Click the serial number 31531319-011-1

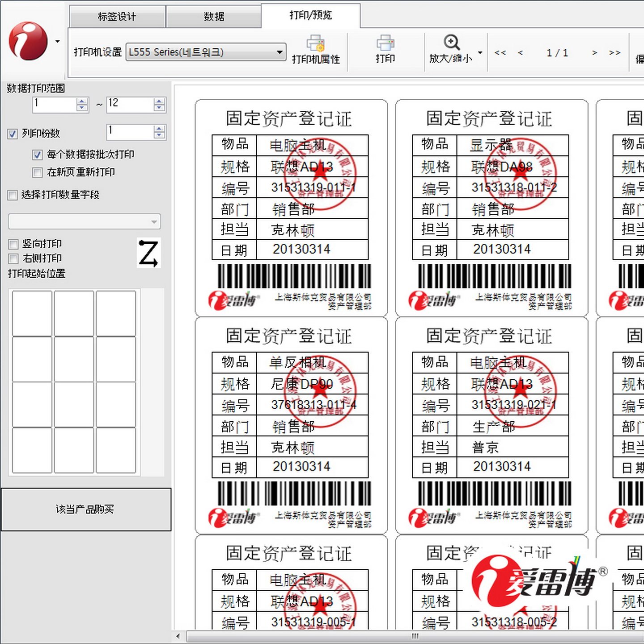[x=313, y=187]
